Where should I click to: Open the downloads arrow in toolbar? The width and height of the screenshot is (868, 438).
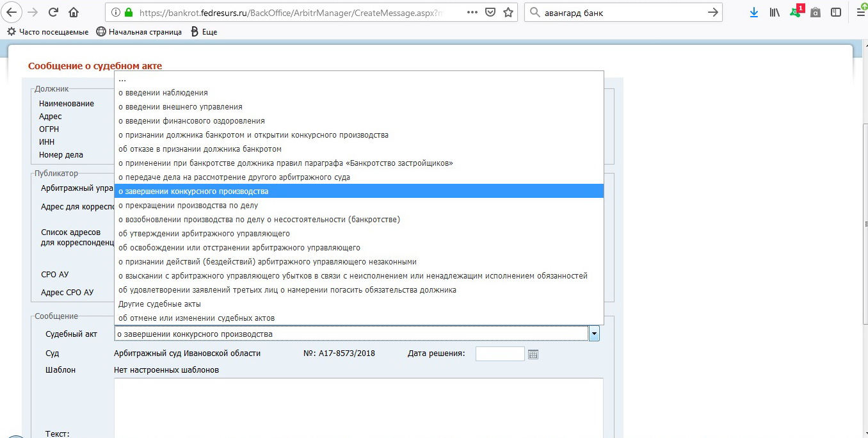tap(753, 12)
